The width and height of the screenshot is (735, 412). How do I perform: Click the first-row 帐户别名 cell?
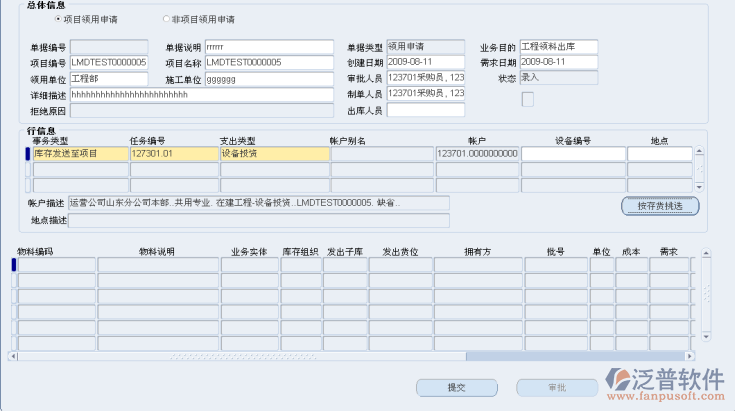[x=382, y=154]
